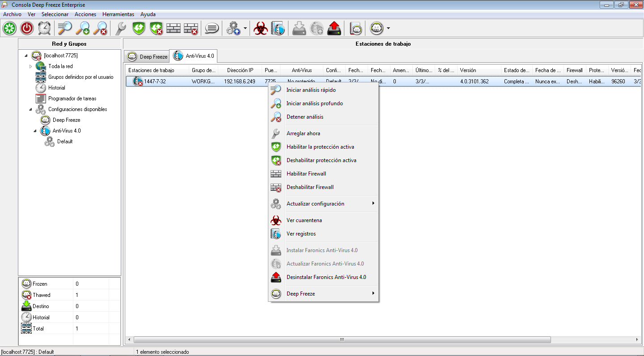Start quick scan from toolbar icon
Screen dimensions: 644x356
pos(65,29)
